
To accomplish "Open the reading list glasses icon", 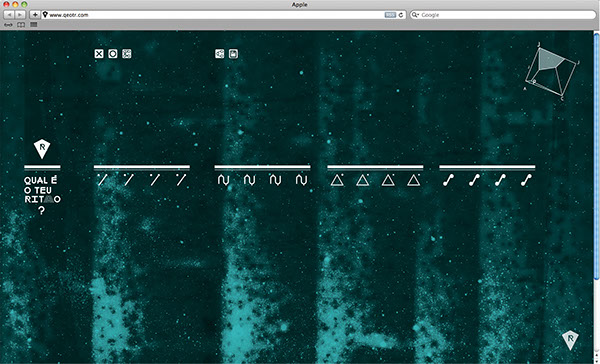I will 8,25.
